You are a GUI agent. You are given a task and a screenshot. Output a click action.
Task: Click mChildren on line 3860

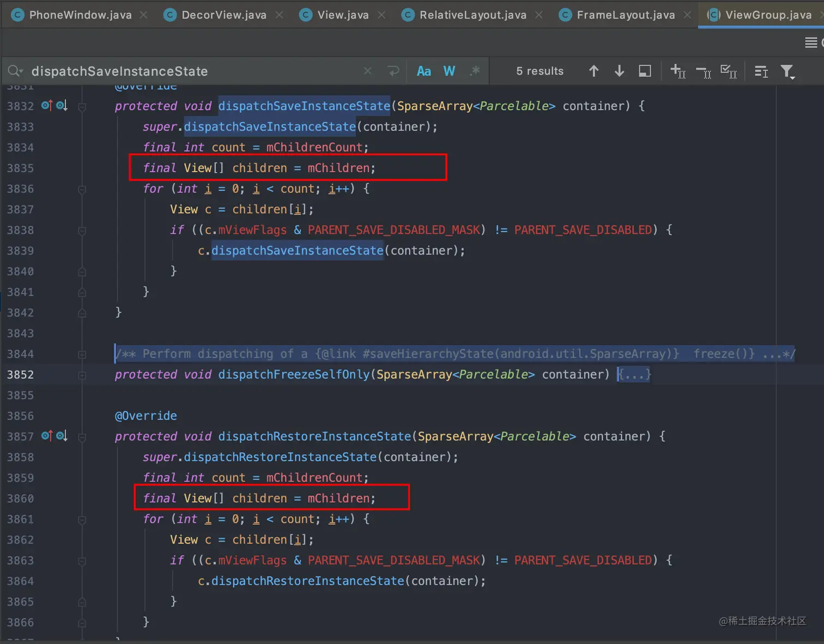point(338,498)
